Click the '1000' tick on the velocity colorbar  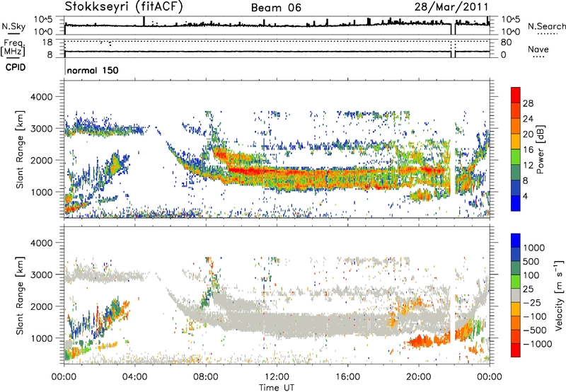click(533, 248)
